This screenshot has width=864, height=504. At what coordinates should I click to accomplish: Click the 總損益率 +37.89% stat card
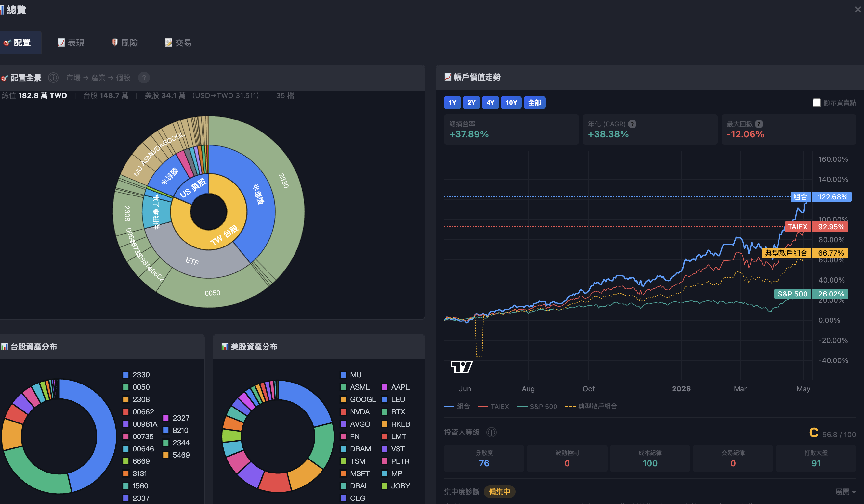[x=511, y=129]
